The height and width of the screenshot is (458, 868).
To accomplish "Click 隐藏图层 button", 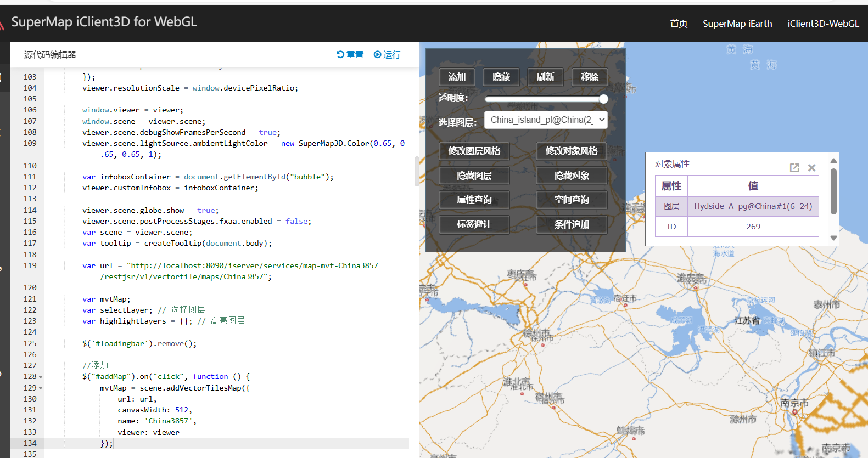I will click(x=474, y=176).
